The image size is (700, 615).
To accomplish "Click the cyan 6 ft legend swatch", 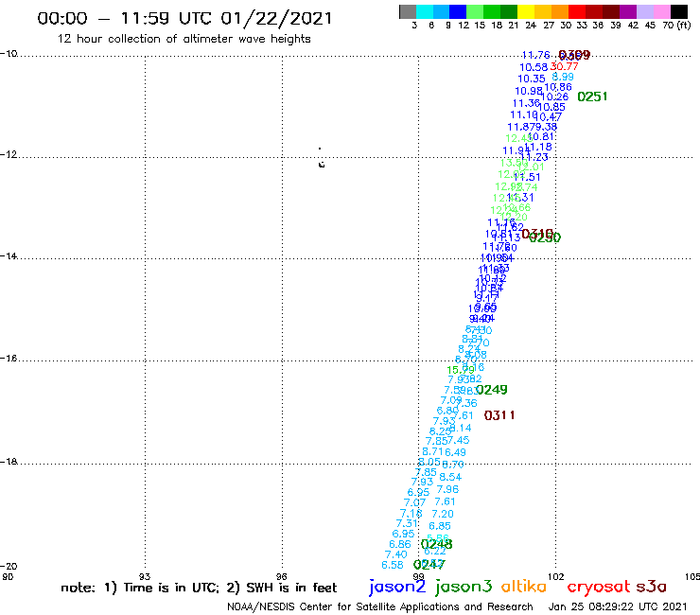I will click(425, 11).
